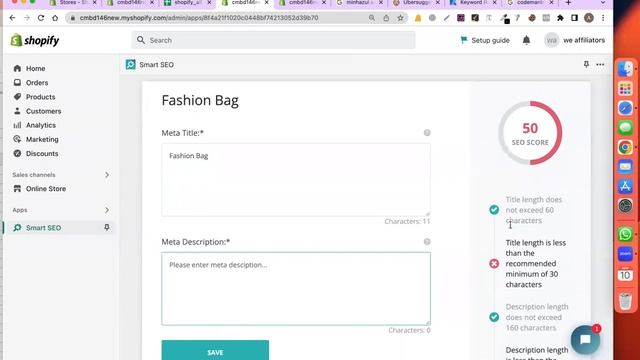
Task: Pin the app using the header pin icon
Action: 586,64
